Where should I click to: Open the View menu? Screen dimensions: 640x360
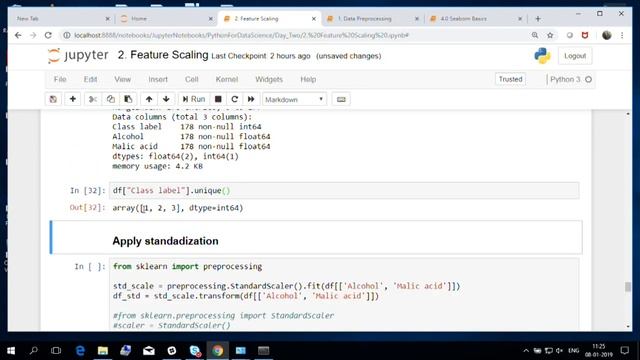(122, 79)
